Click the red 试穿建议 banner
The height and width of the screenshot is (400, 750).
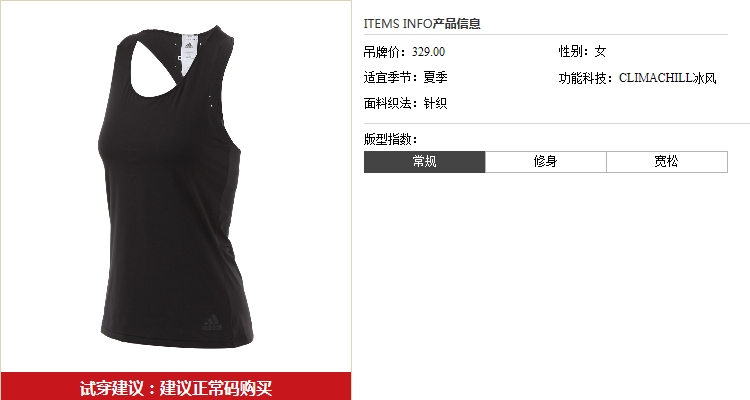(x=176, y=387)
